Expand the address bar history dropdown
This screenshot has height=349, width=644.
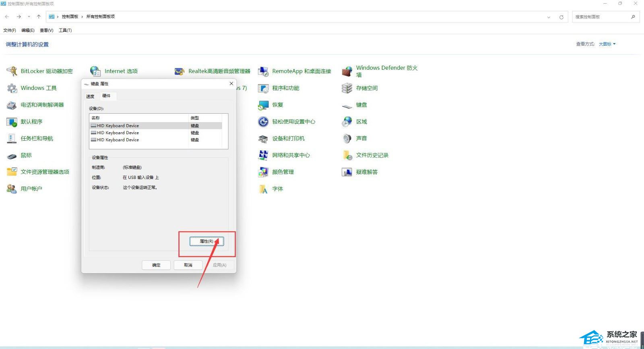[x=549, y=17]
